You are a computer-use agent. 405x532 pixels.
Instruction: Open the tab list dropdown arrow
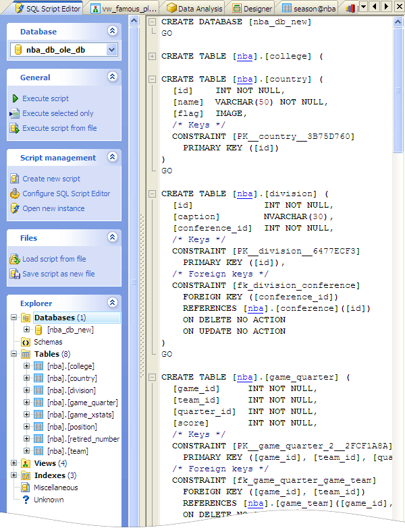click(363, 7)
